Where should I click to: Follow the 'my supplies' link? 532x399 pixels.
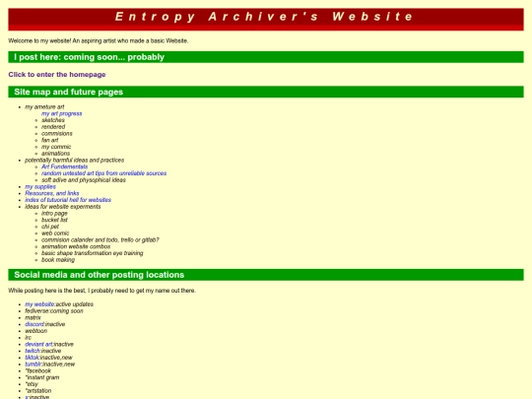[x=40, y=186]
